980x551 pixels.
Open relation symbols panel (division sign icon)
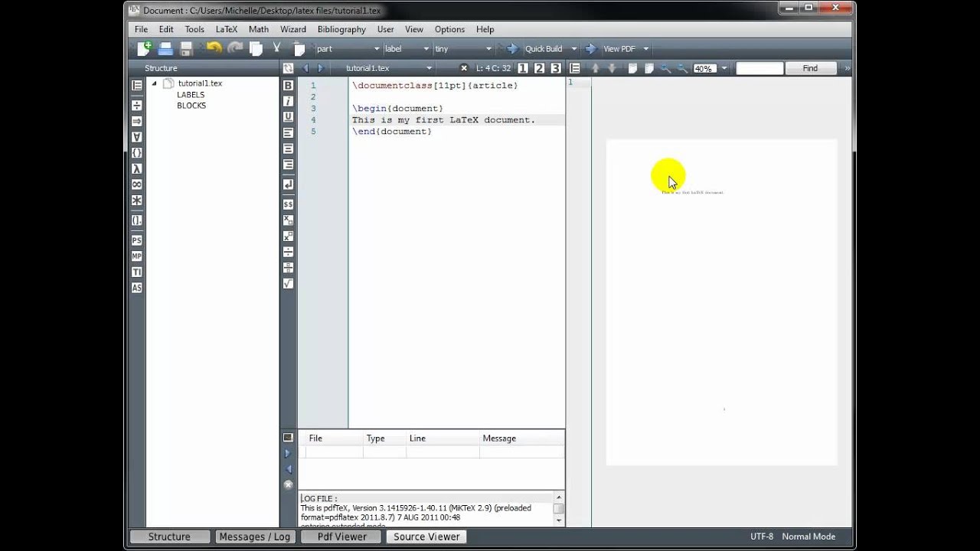coord(136,106)
